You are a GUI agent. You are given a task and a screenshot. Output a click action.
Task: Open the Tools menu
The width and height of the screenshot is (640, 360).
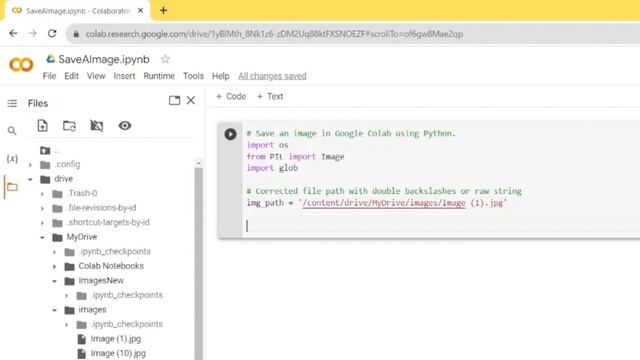(193, 76)
